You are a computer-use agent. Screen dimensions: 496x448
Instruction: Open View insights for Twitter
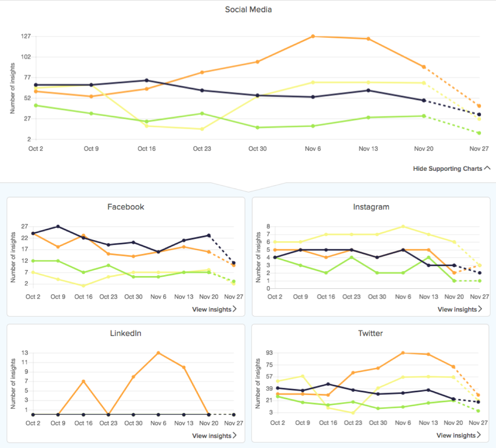tap(458, 435)
